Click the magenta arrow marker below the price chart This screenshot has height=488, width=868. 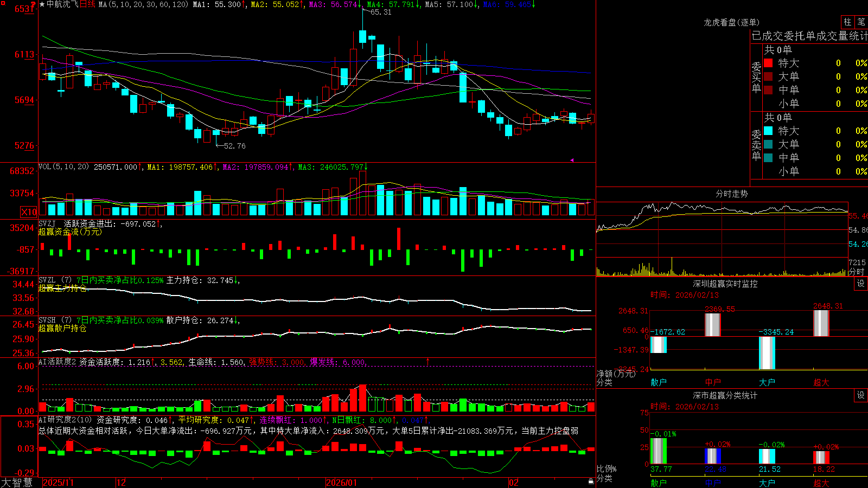pyautogui.click(x=572, y=160)
